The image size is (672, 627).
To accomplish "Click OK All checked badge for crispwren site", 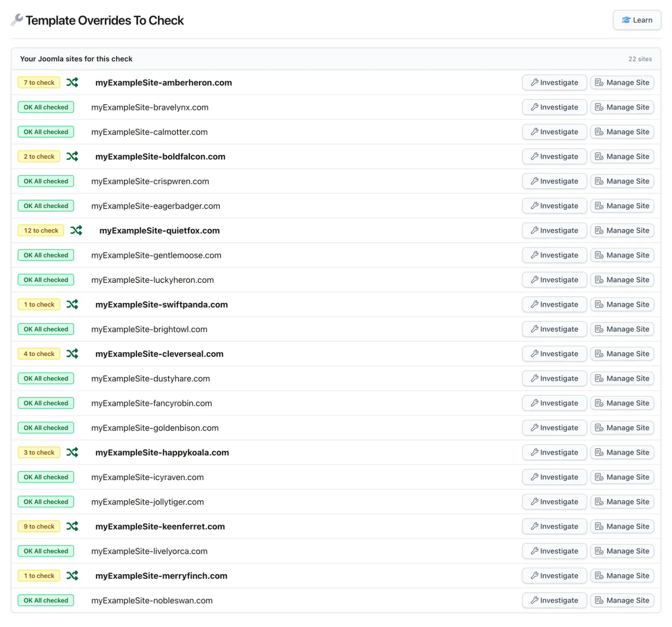I will 46,181.
